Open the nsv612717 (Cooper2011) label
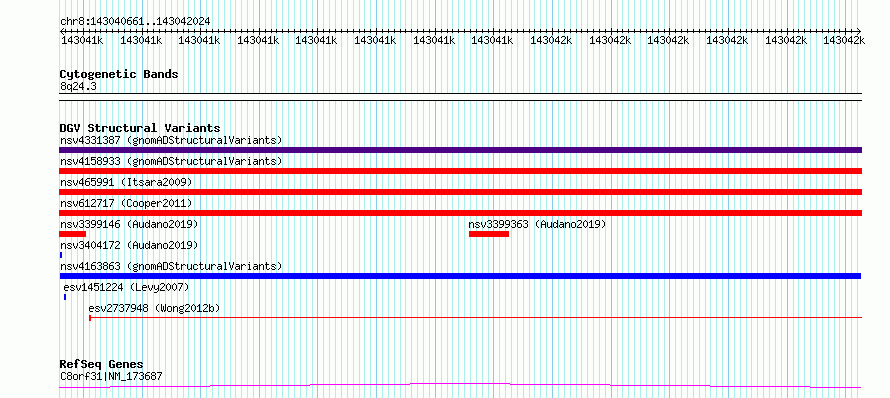Screen dimensions: 890x398 point(126,203)
